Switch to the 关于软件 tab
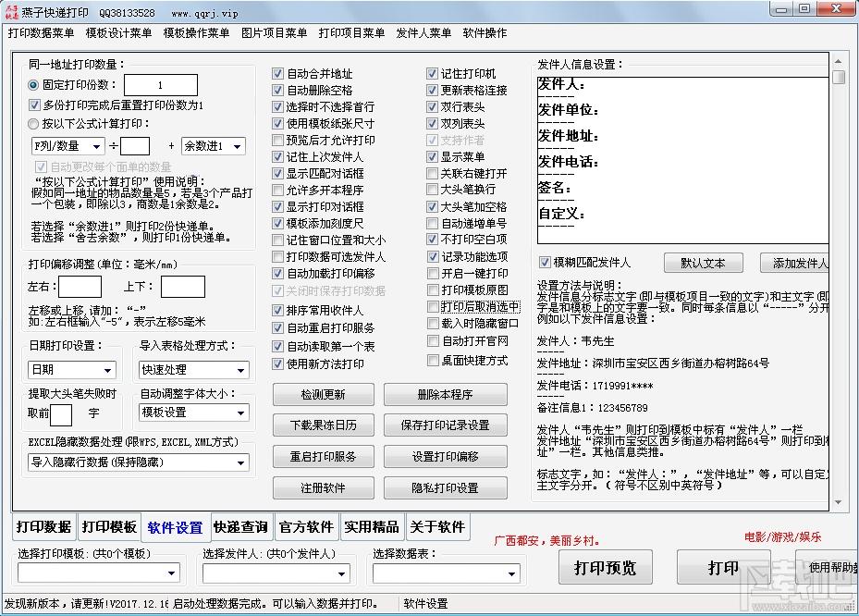The image size is (859, 616). click(x=437, y=526)
